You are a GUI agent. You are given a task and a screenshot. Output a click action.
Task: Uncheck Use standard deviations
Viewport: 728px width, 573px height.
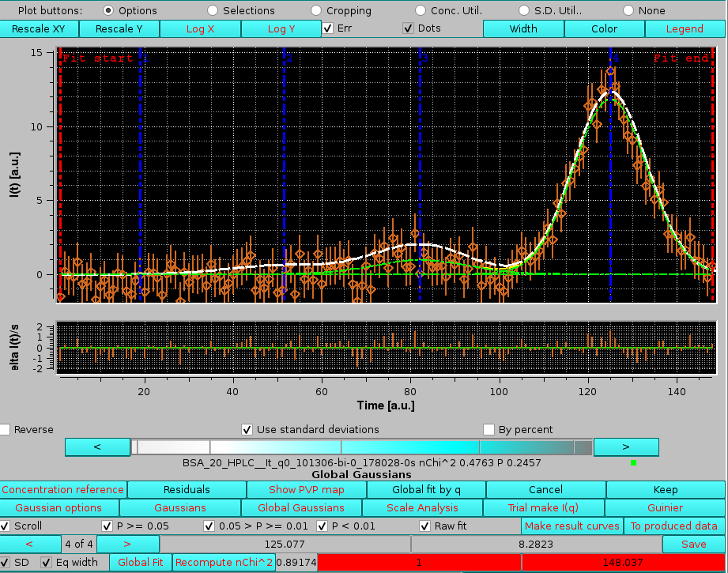point(247,430)
